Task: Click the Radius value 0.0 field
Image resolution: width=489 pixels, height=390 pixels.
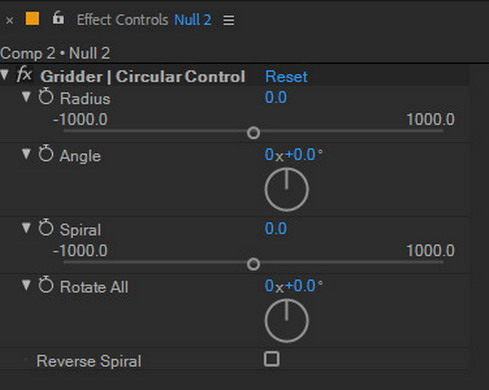Action: [276, 97]
